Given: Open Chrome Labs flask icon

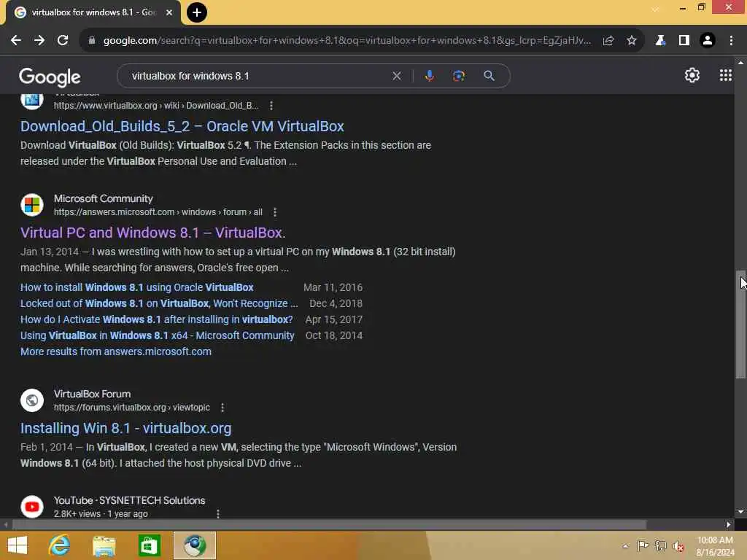Looking at the screenshot, I should [660, 41].
